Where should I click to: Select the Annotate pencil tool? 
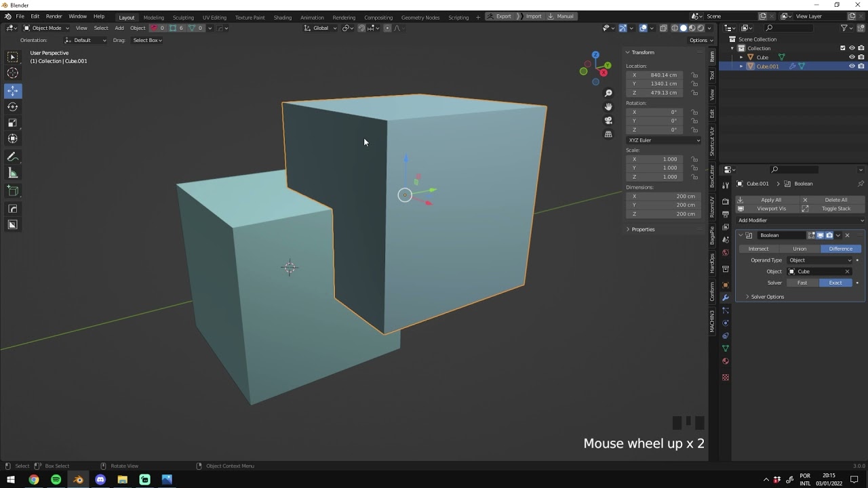point(12,157)
